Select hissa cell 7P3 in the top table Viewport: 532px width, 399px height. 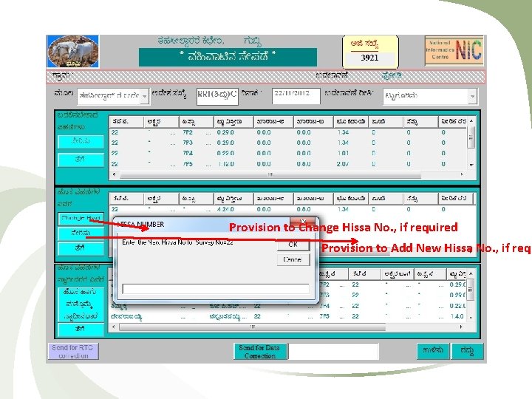[188, 143]
